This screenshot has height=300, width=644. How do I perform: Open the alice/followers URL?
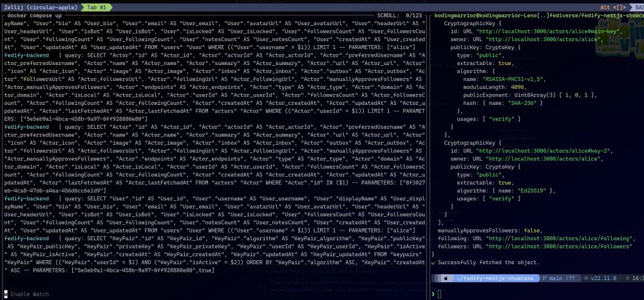(558, 246)
